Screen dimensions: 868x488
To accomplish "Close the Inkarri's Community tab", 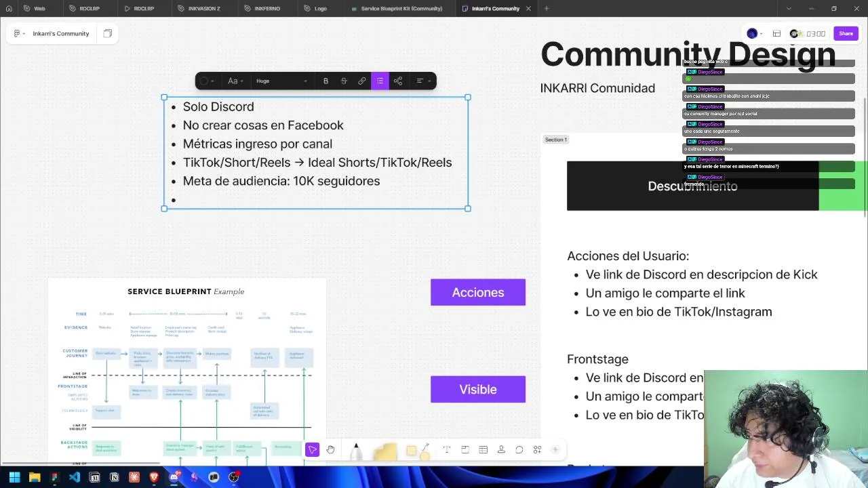I will (x=528, y=9).
